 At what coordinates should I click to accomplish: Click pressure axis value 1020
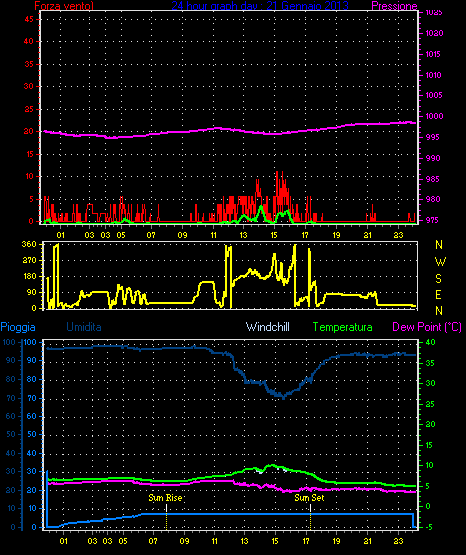tap(434, 33)
